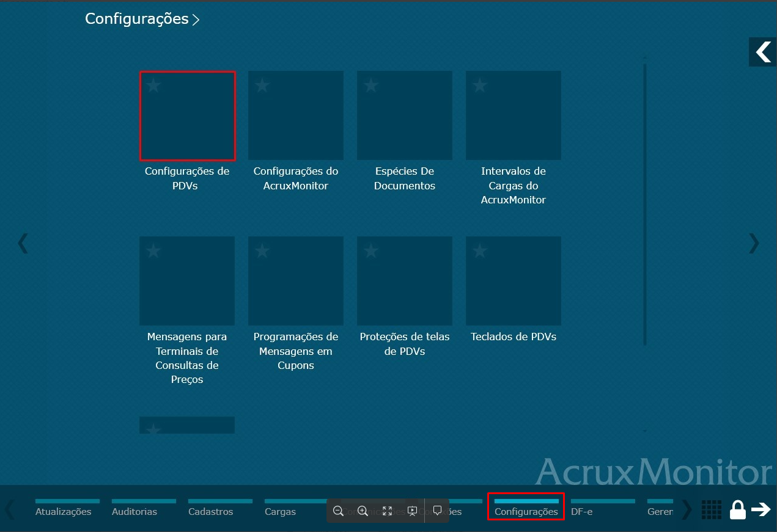Favorite star on Intervalos de Cargas tile

(480, 85)
